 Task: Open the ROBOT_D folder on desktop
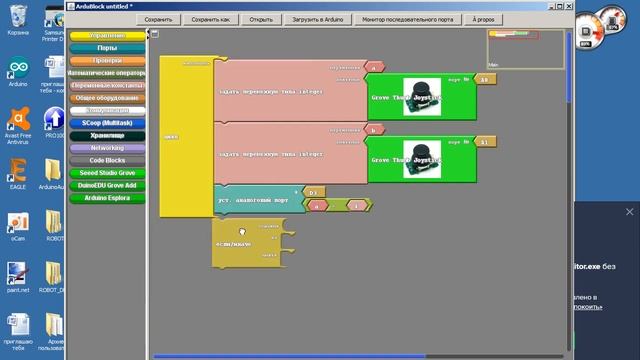tap(52, 278)
